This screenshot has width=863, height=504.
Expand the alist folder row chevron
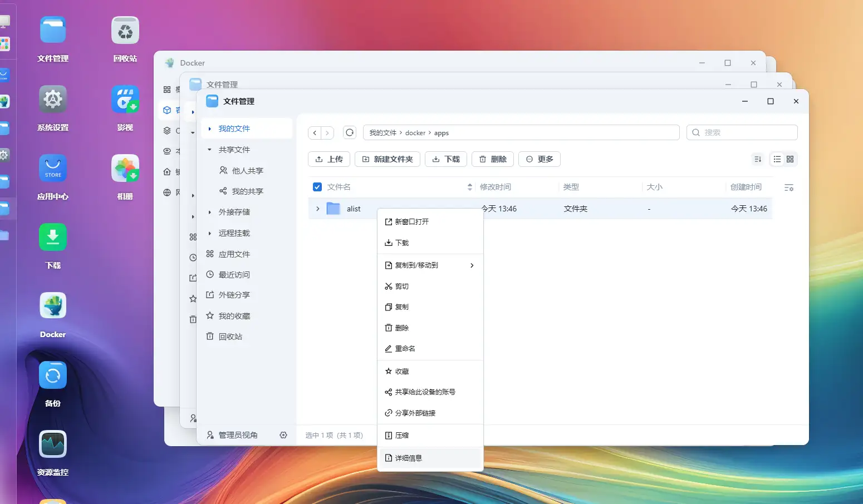point(317,209)
